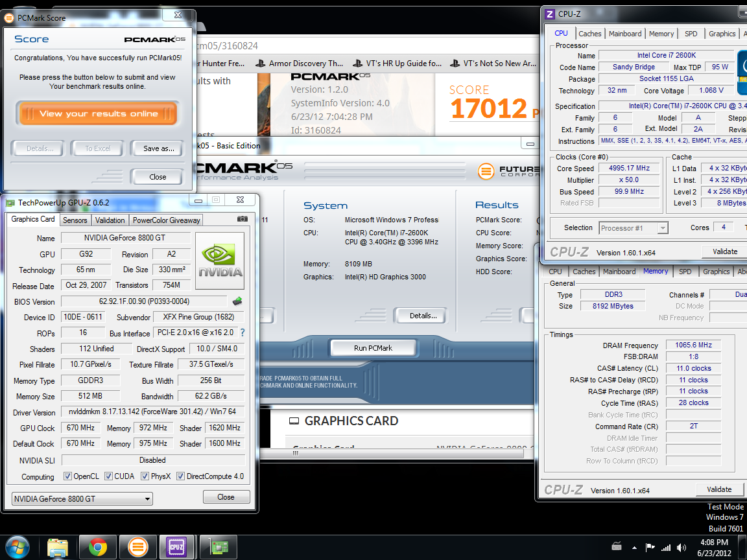Open the Caches tab in top CPU-Z window

[x=590, y=34]
